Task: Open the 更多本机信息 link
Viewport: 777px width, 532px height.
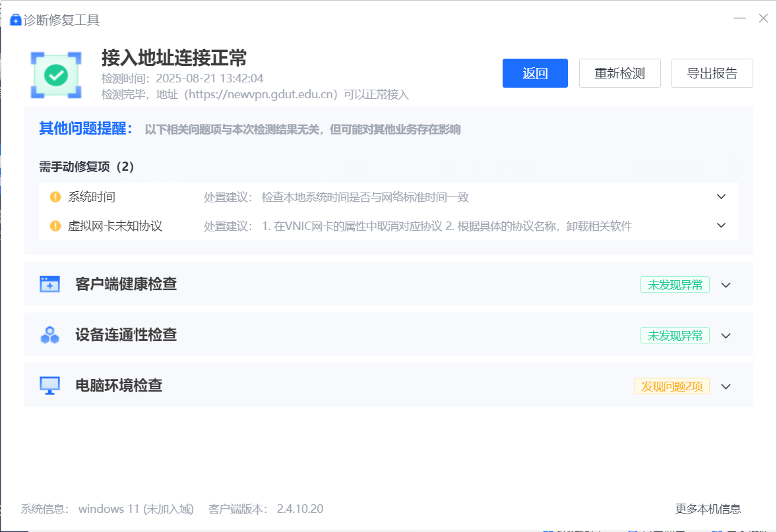Action: [x=708, y=509]
